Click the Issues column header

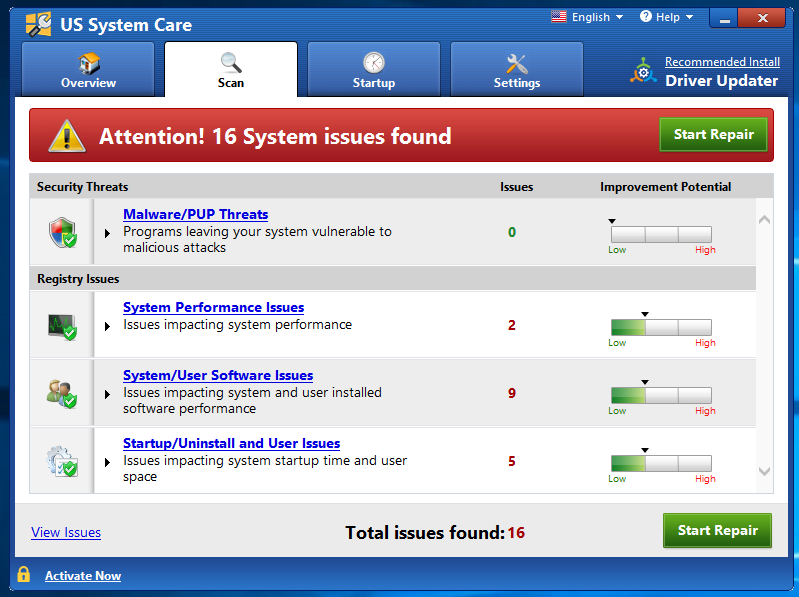click(516, 187)
